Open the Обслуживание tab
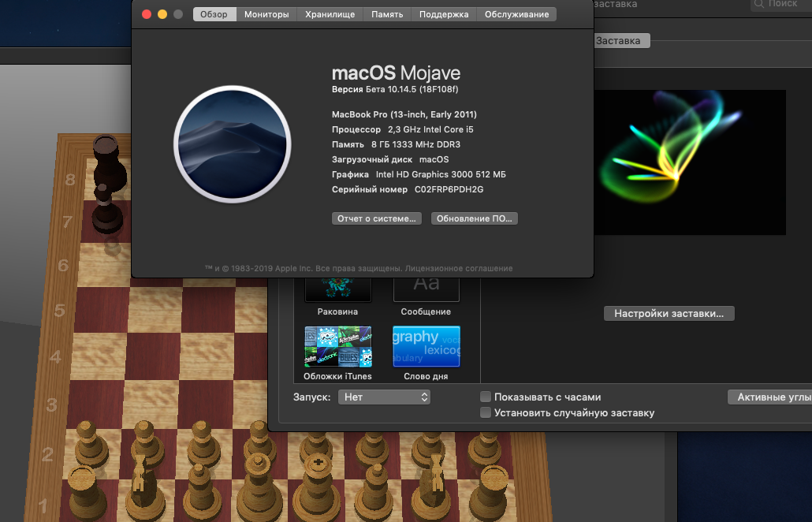Image resolution: width=812 pixels, height=522 pixels. pyautogui.click(x=516, y=14)
